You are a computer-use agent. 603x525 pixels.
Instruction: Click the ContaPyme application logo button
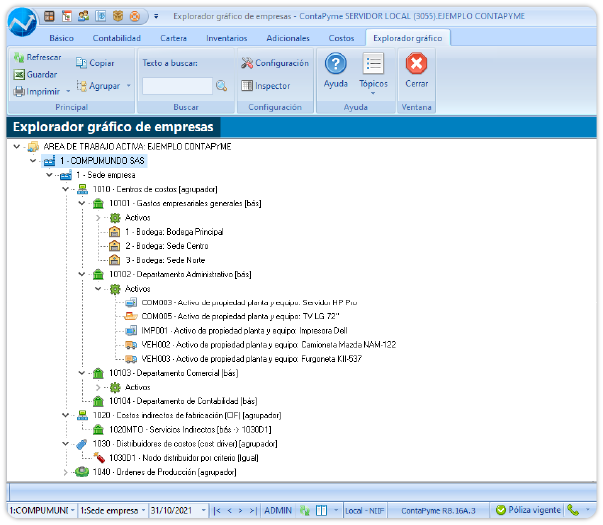[x=22, y=22]
